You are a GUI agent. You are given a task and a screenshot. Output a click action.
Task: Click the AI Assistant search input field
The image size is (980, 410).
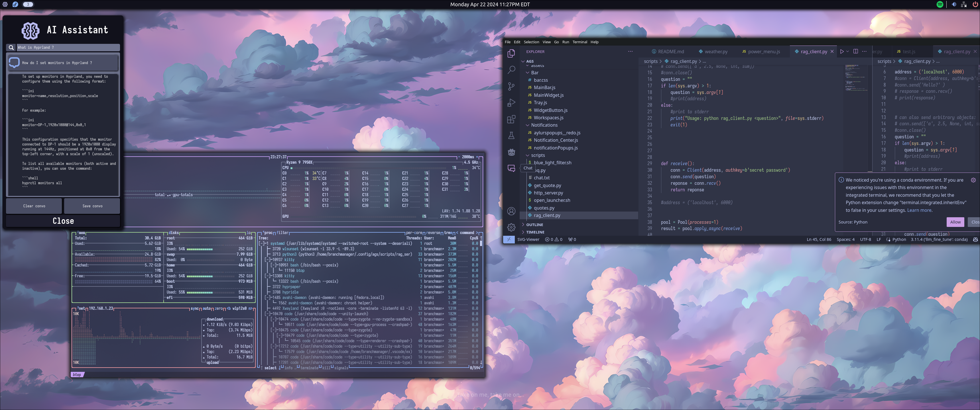[x=68, y=48]
